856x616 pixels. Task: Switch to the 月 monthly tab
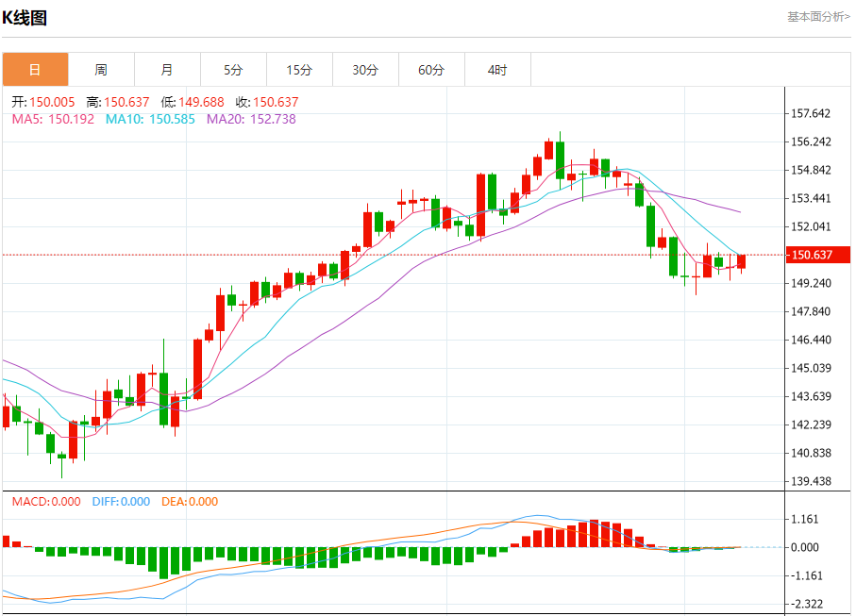coord(167,69)
